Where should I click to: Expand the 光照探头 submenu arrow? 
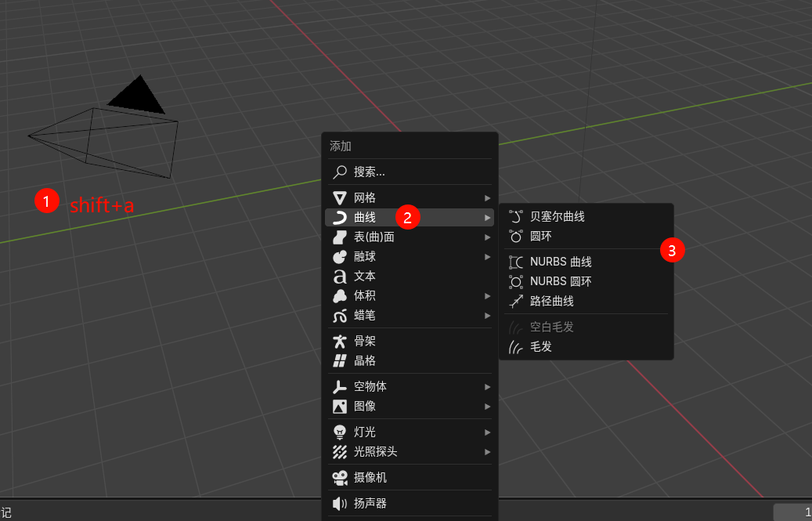tap(487, 452)
